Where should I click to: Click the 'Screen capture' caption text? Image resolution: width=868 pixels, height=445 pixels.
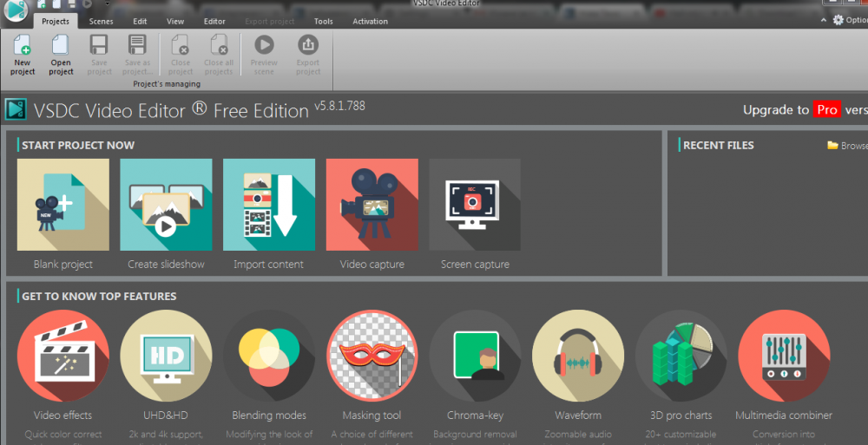(x=475, y=265)
